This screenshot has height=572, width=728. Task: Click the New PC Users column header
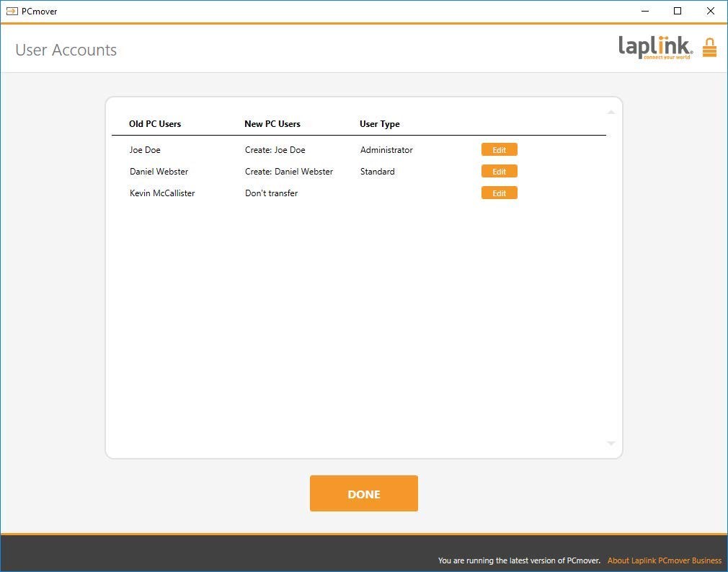pos(272,124)
